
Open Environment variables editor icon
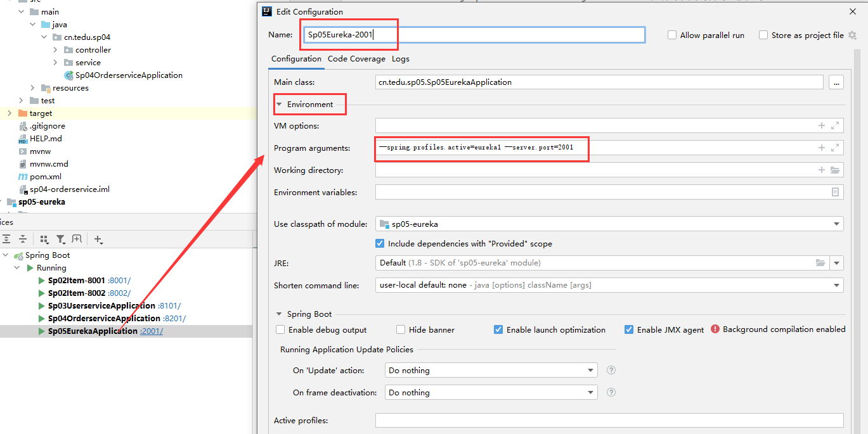835,192
